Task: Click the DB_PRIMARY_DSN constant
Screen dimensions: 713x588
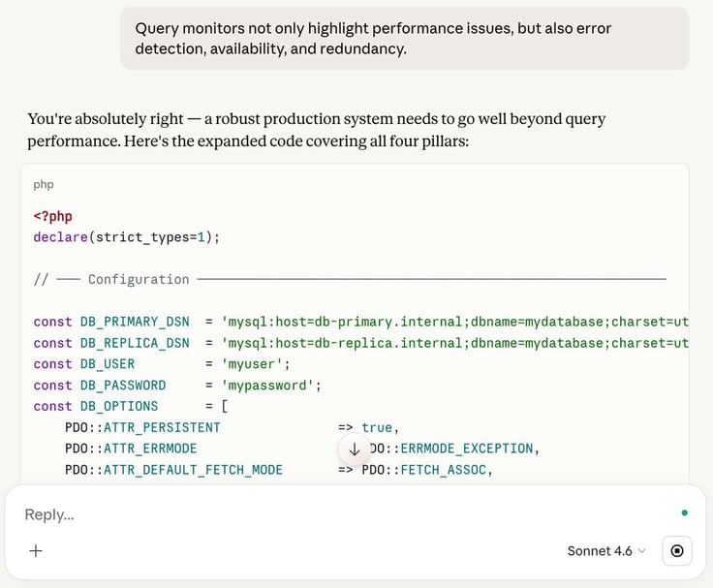Action: click(135, 322)
